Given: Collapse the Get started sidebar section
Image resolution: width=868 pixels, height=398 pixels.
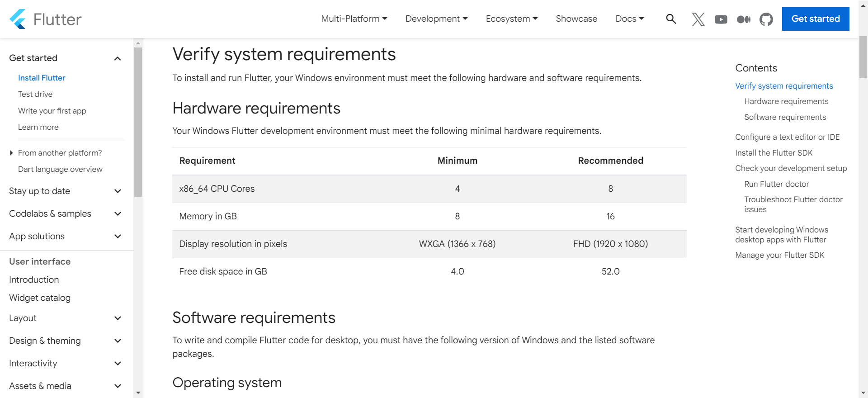Looking at the screenshot, I should 118,58.
